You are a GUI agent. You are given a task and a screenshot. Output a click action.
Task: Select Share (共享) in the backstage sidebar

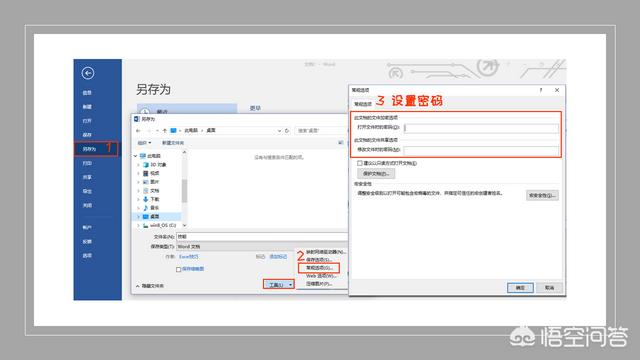(x=87, y=177)
